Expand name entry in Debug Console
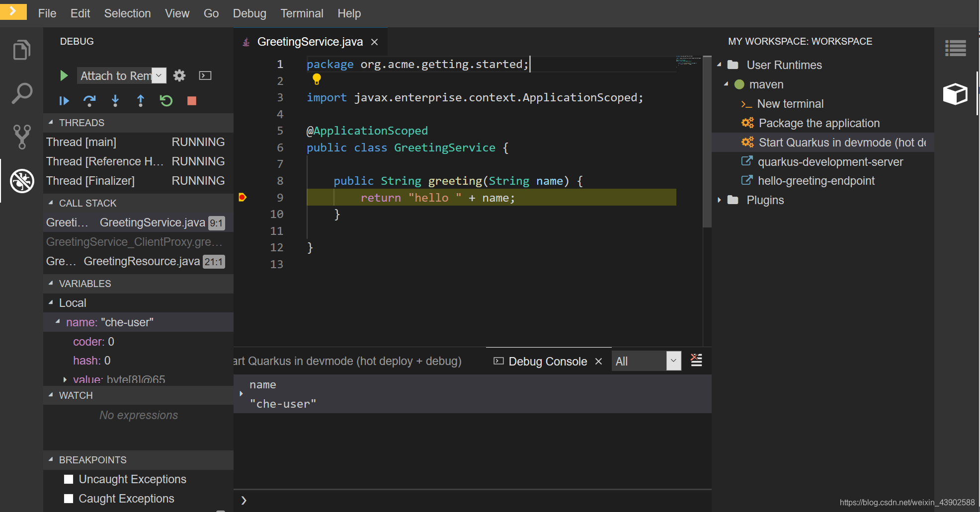 coord(241,394)
